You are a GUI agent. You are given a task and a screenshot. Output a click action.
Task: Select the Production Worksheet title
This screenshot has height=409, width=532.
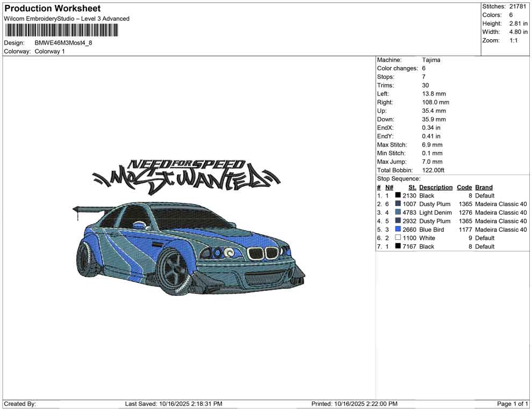click(x=52, y=9)
